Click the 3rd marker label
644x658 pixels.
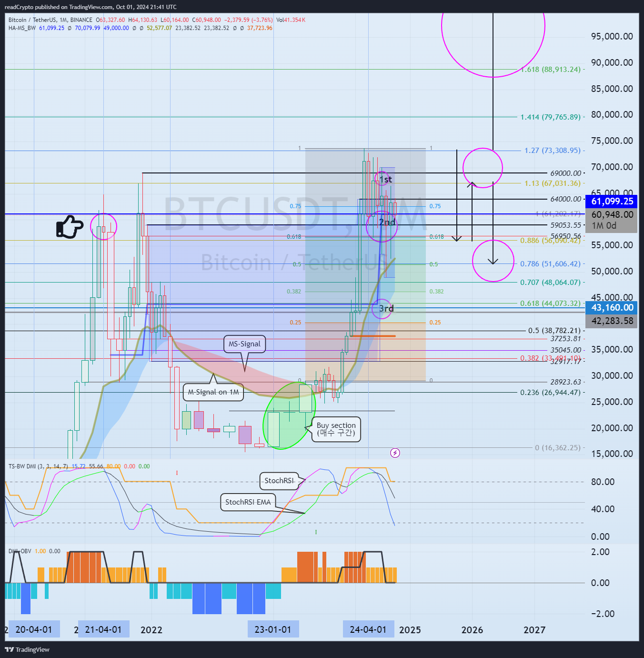pos(386,309)
